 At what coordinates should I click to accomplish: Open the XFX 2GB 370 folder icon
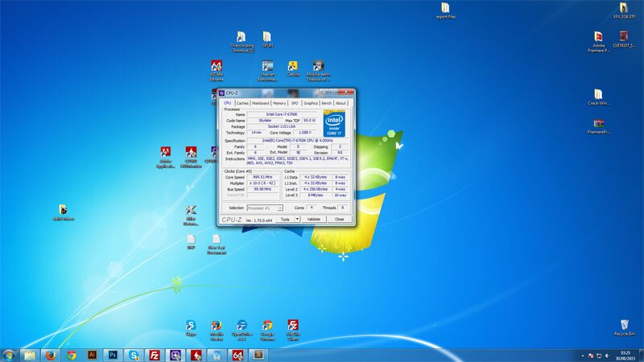point(623,10)
